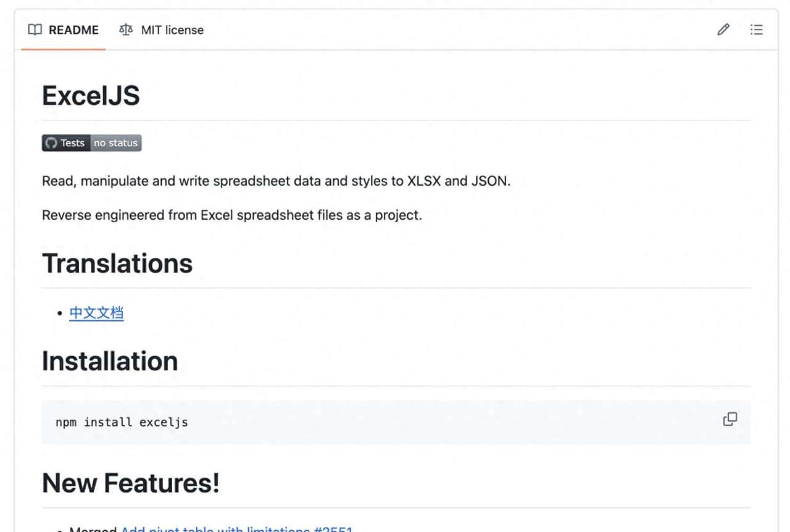
Task: Open the 中文文档 translation link
Action: (x=96, y=313)
